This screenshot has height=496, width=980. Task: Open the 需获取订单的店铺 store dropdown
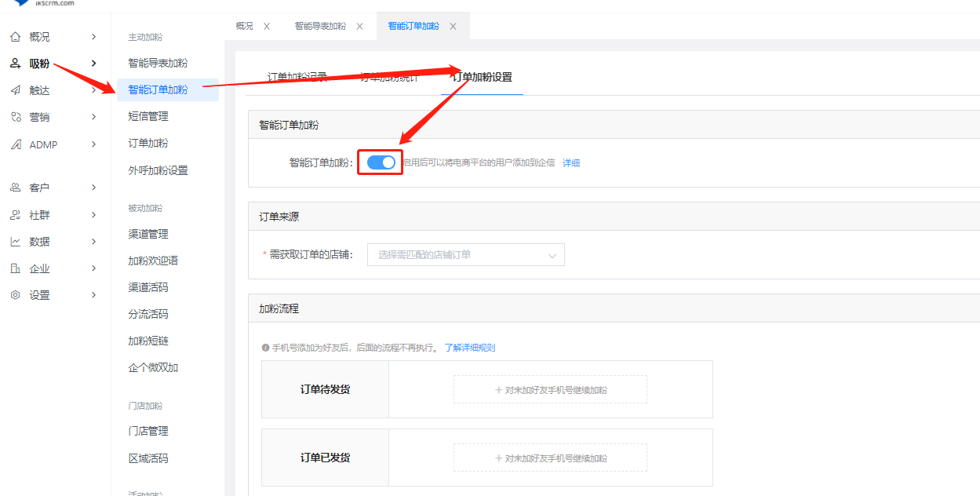click(466, 255)
